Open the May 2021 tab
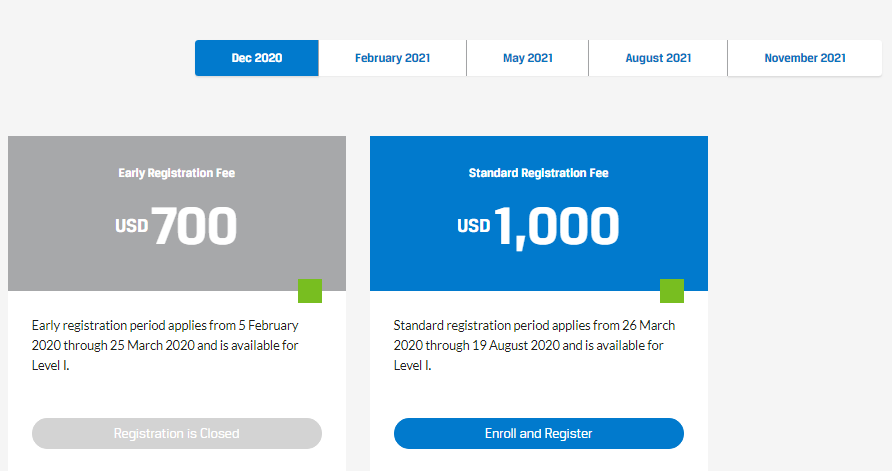 pyautogui.click(x=528, y=58)
